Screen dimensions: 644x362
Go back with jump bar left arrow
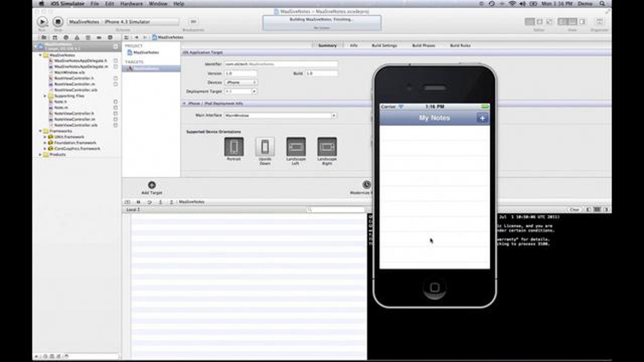[x=137, y=38]
